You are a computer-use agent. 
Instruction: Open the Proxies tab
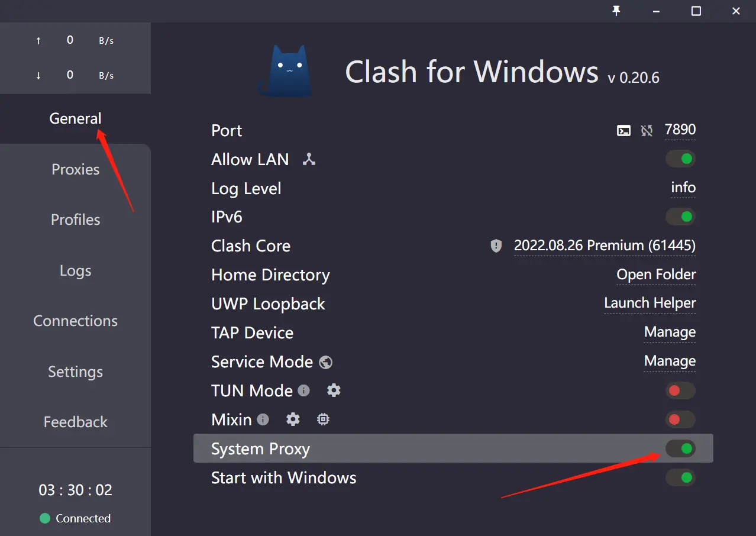75,169
